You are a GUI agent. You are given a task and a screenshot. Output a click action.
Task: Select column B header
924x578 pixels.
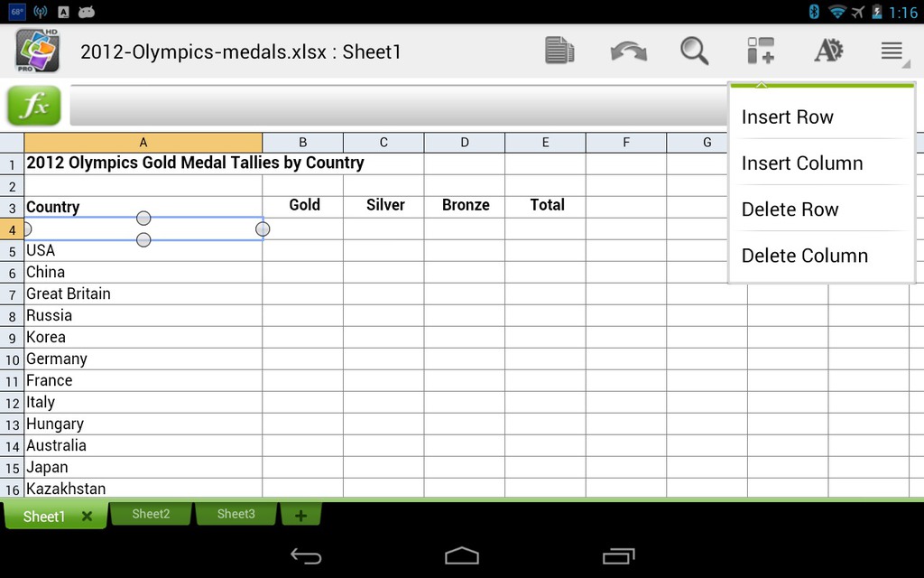(x=303, y=142)
